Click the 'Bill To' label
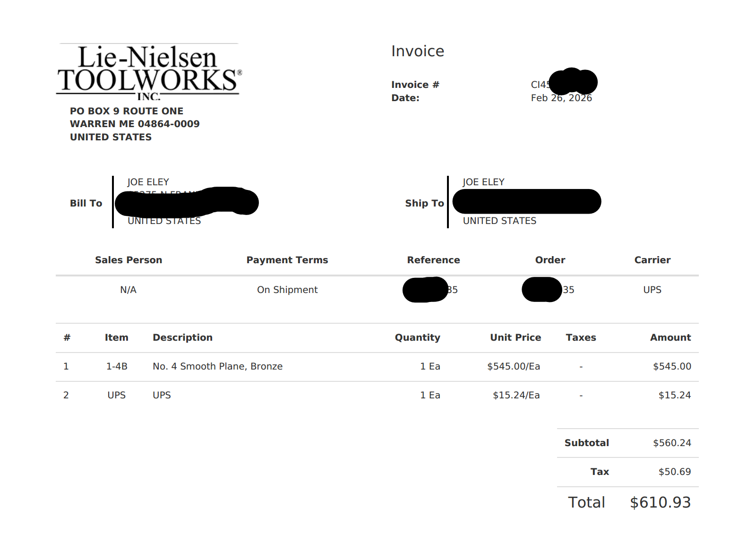756x534 pixels. point(86,203)
